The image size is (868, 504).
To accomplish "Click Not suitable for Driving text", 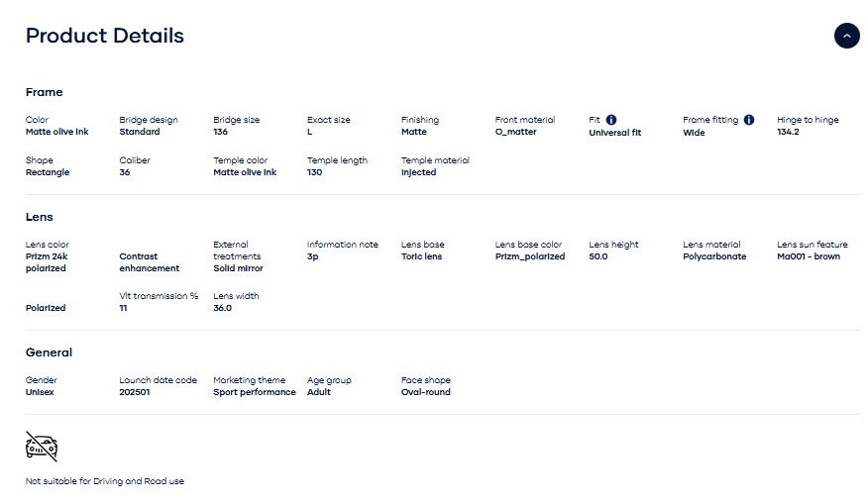I will (x=104, y=481).
